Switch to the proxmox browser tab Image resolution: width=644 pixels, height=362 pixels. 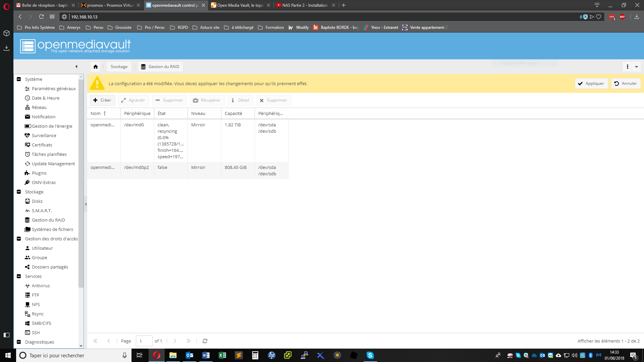point(110,5)
